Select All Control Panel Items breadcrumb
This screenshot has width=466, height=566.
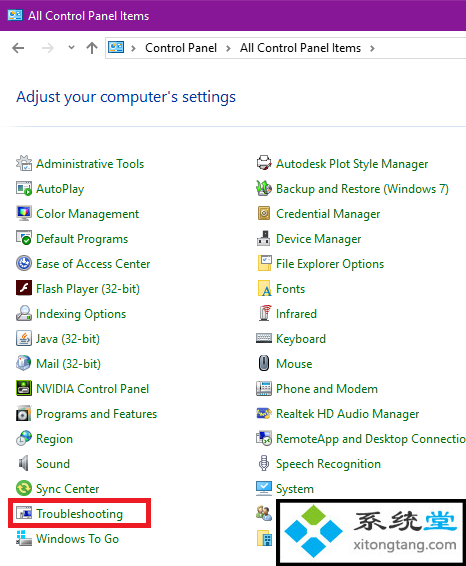coord(300,48)
